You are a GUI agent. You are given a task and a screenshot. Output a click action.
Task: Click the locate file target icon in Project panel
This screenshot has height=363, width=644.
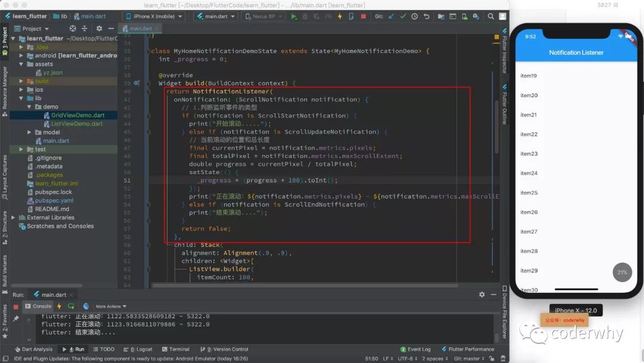(x=73, y=29)
